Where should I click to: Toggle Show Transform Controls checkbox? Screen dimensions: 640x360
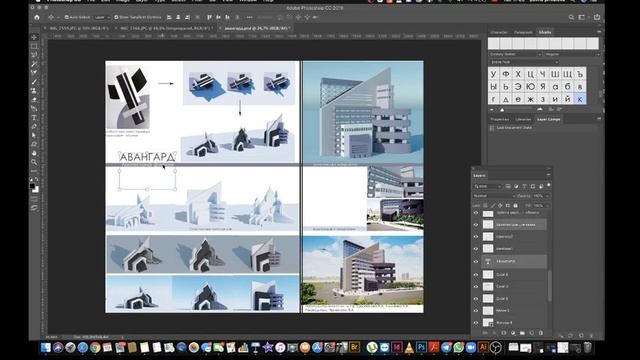click(116, 17)
